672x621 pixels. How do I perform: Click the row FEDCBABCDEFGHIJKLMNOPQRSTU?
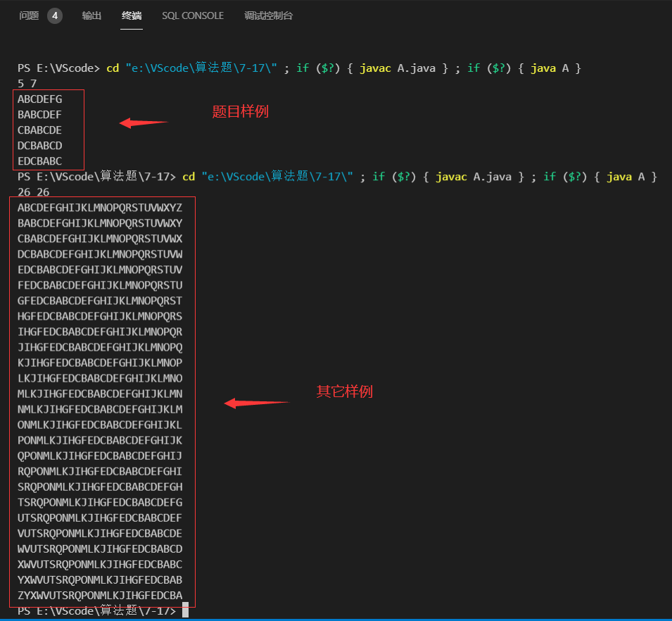(100, 285)
